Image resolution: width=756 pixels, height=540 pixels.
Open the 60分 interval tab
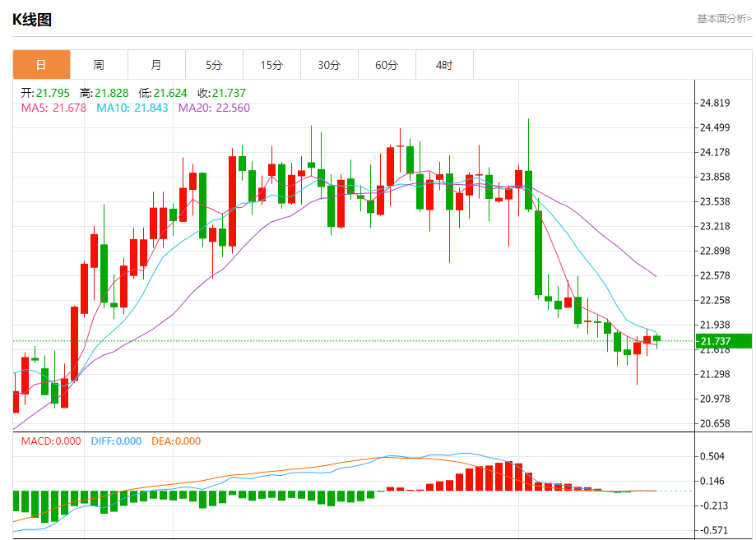pyautogui.click(x=387, y=65)
